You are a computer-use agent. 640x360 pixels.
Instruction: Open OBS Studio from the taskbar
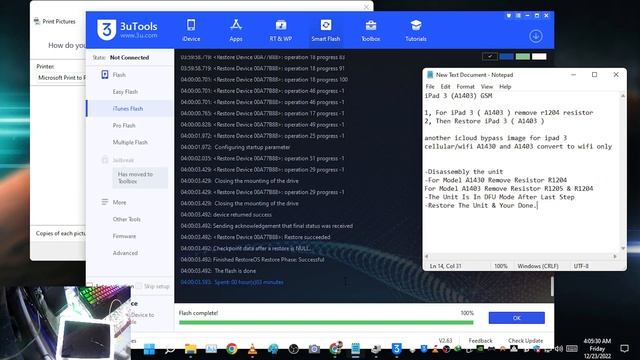pyautogui.click(x=293, y=349)
